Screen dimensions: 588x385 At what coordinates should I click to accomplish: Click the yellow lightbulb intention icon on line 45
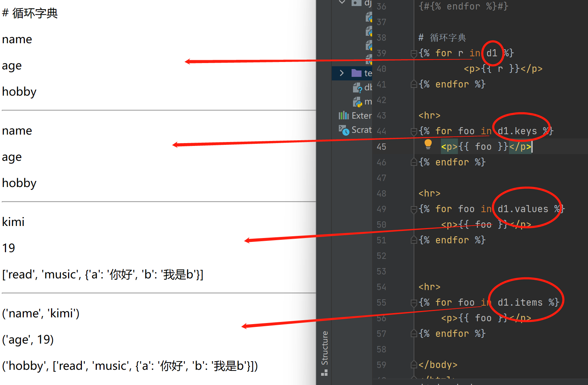click(x=428, y=144)
